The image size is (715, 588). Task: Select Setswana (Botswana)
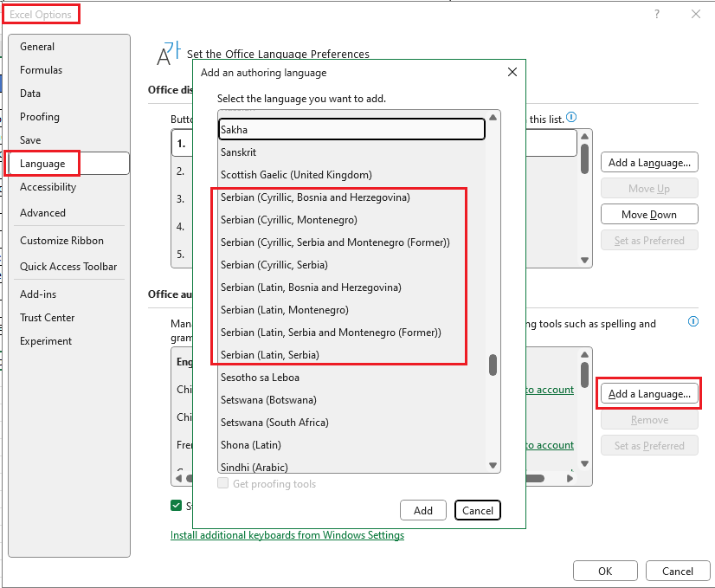click(351, 399)
